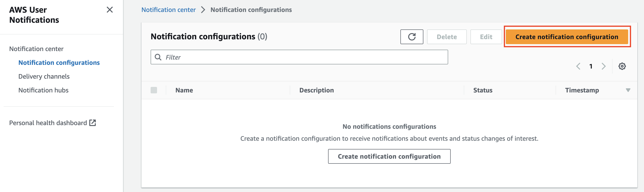Sort by Timestamp using the arrow
This screenshot has height=192, width=644.
point(628,90)
